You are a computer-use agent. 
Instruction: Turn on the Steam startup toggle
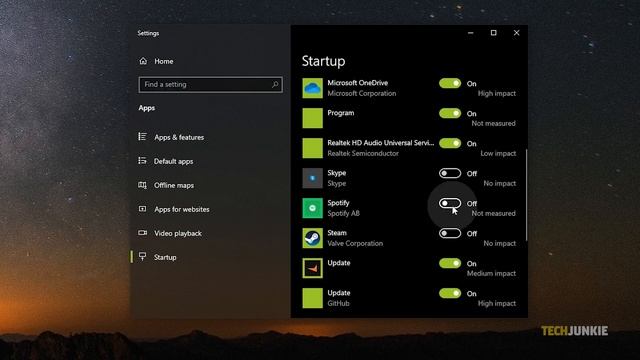(x=450, y=233)
